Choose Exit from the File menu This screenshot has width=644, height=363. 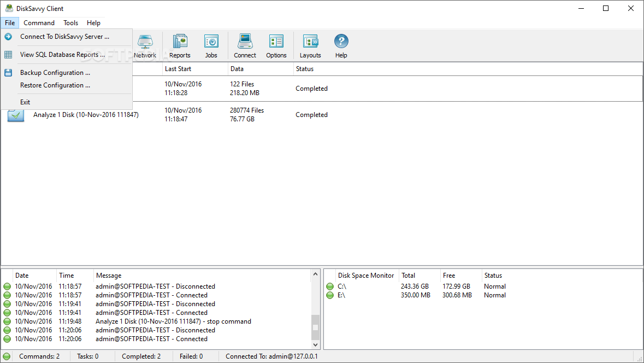click(x=67, y=102)
